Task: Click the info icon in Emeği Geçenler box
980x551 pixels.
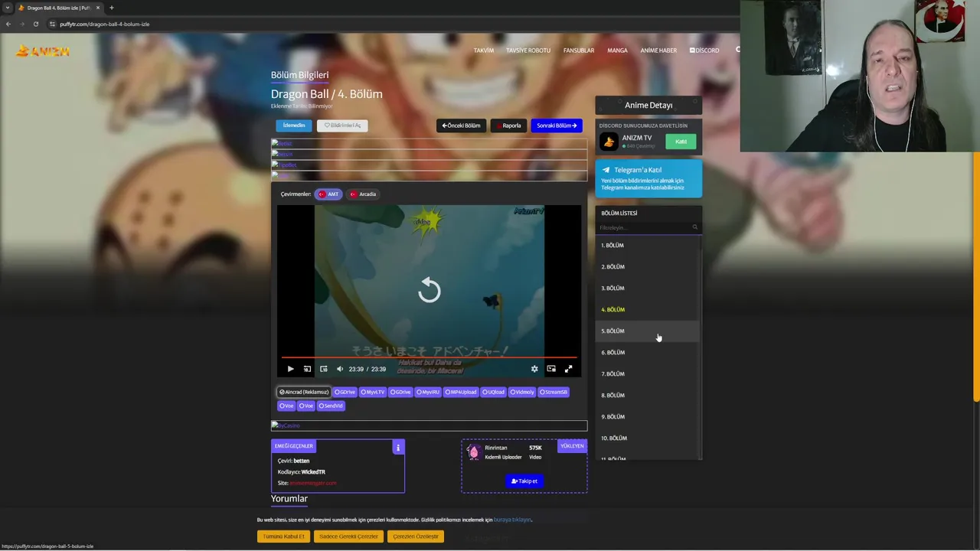Action: pyautogui.click(x=398, y=447)
